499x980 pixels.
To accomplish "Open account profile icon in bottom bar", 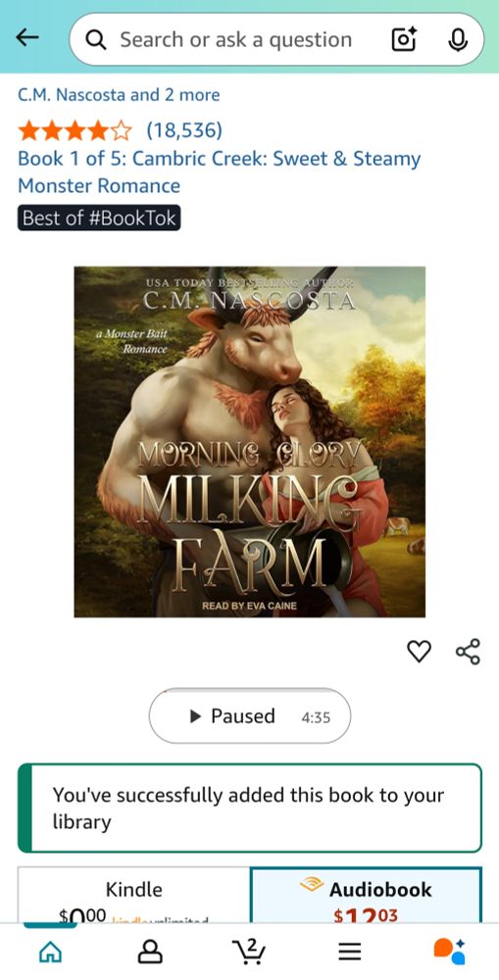I will tap(149, 952).
